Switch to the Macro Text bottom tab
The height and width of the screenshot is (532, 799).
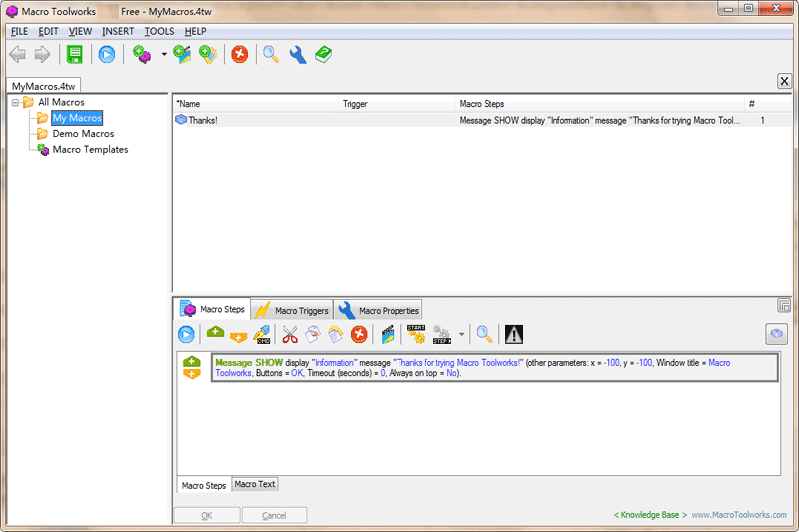click(255, 484)
